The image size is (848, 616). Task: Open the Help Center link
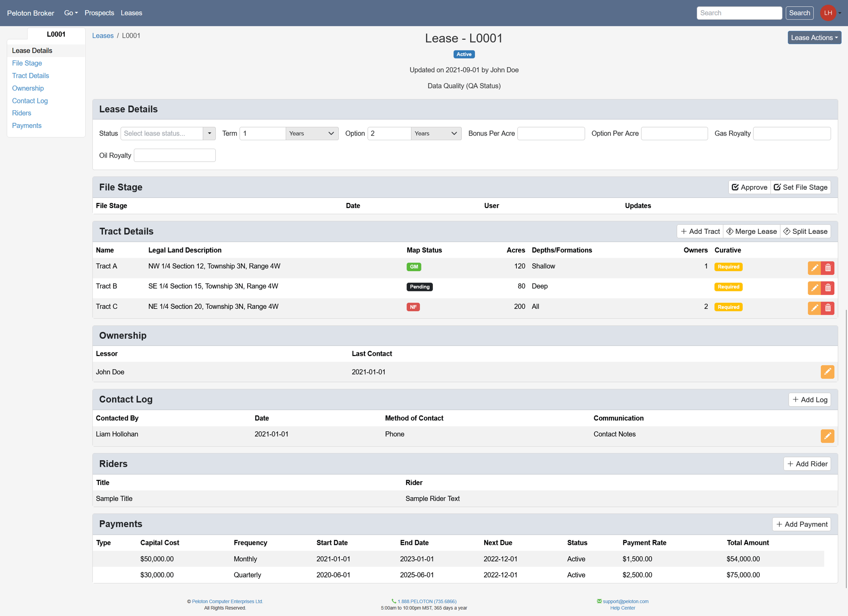click(622, 608)
